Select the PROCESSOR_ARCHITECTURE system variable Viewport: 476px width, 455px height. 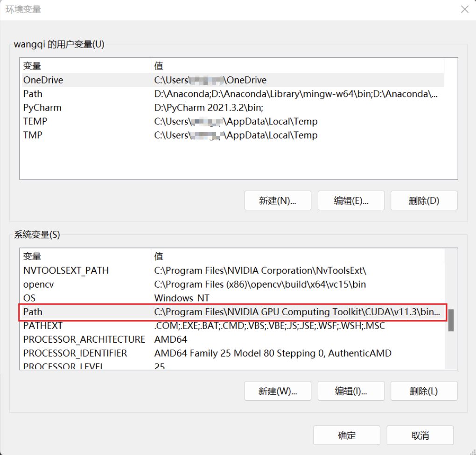(x=233, y=339)
